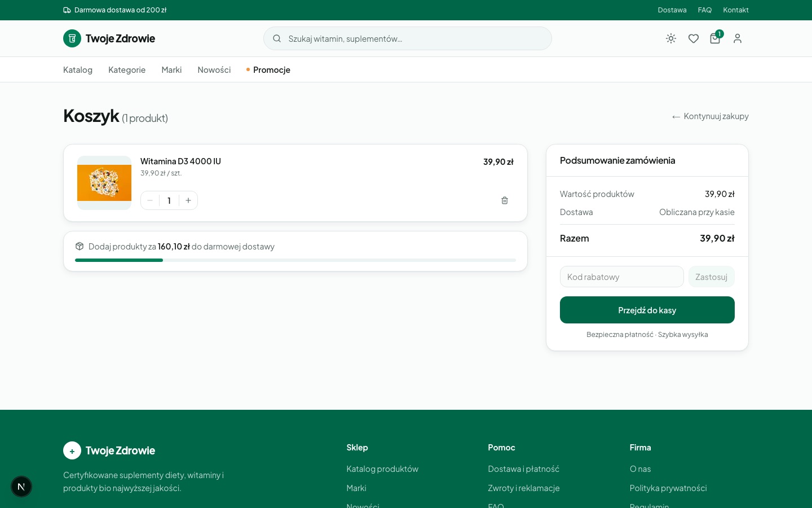The height and width of the screenshot is (508, 812).
Task: Click the quantity value 1
Action: 169,200
